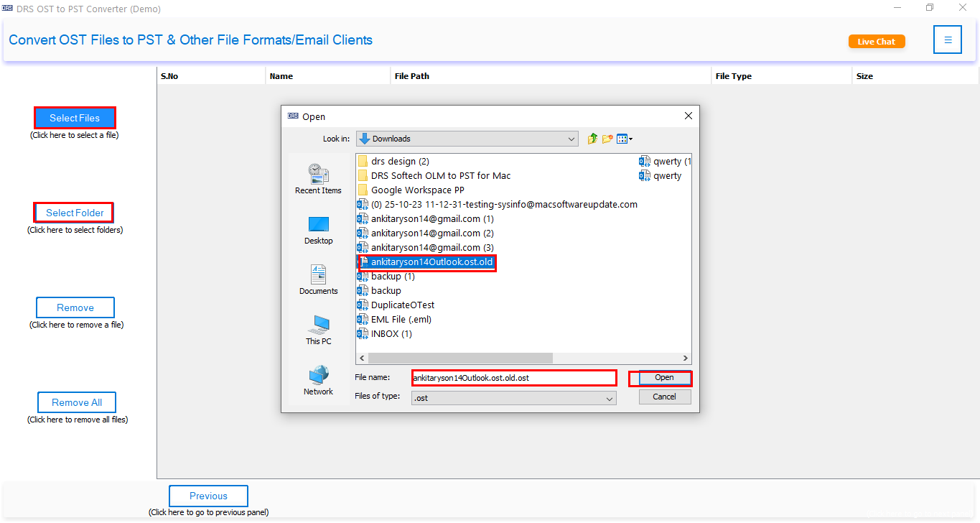This screenshot has width=980, height=523.
Task: Expand the Look in Downloads dropdown
Action: [467, 139]
